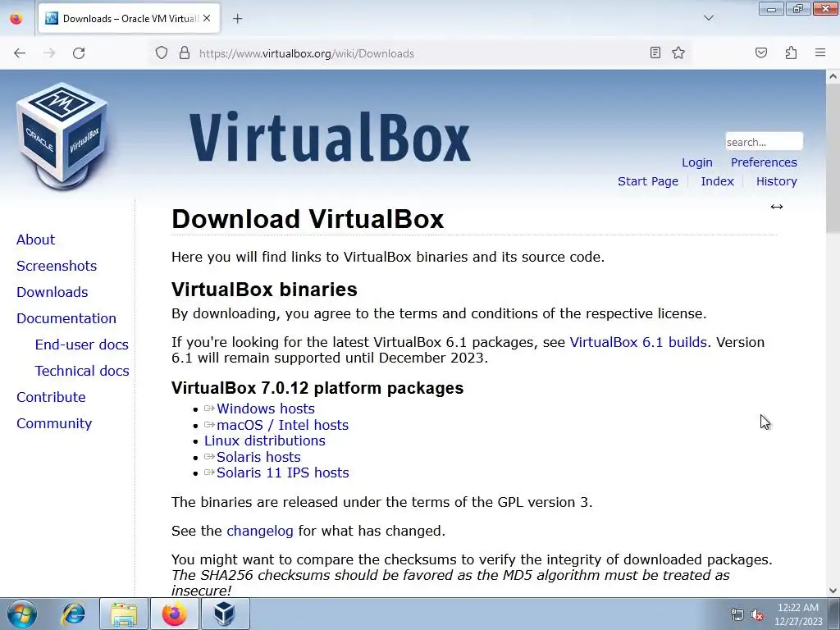Viewport: 840px width, 630px height.
Task: Click the Firefox taskbar icon
Action: pyautogui.click(x=174, y=614)
